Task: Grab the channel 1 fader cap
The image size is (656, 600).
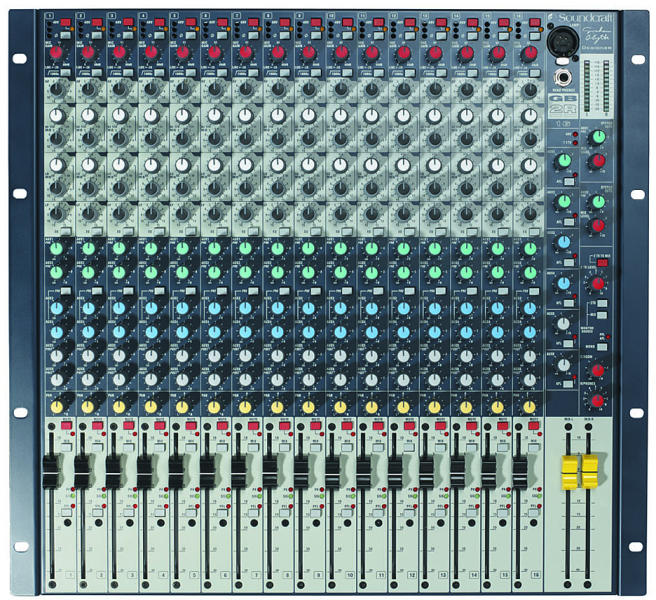Action: pyautogui.click(x=51, y=472)
